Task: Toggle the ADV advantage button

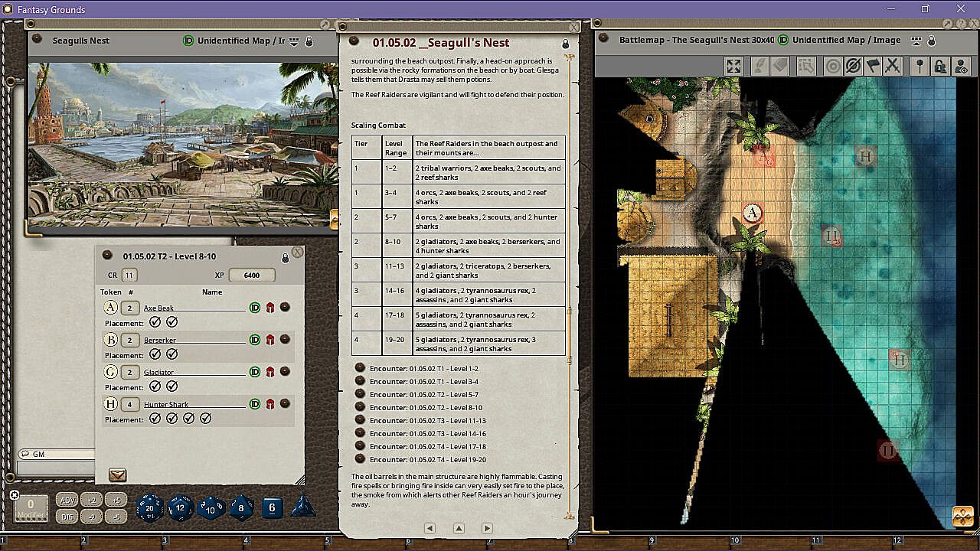Action: (x=67, y=500)
